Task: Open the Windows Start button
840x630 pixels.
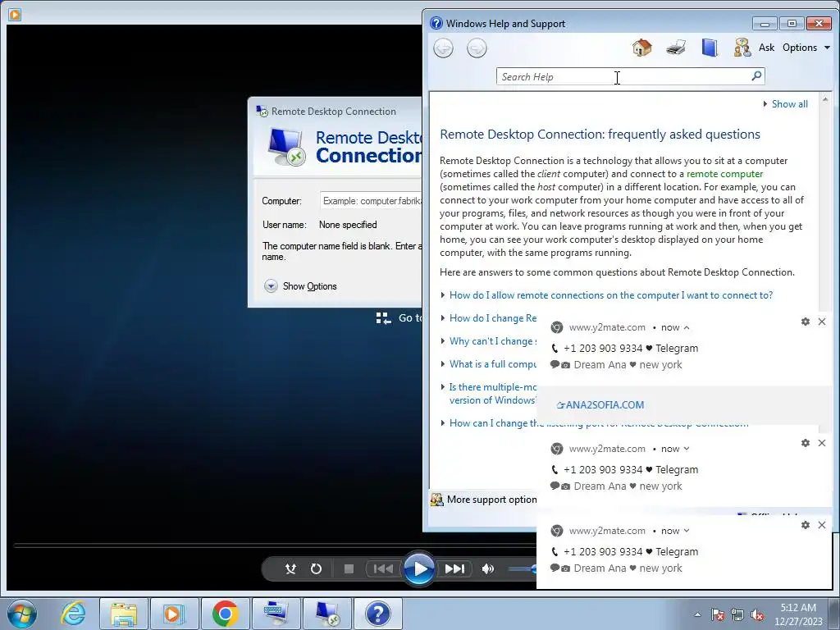Action: pyautogui.click(x=22, y=614)
